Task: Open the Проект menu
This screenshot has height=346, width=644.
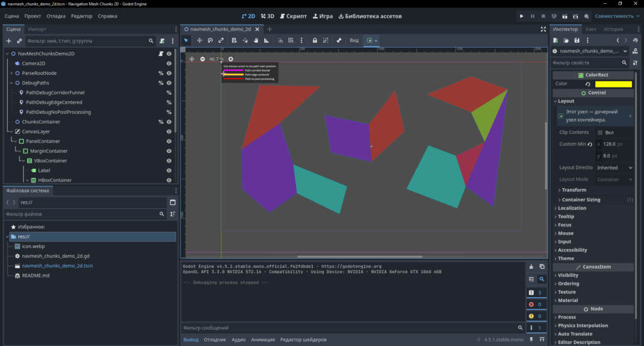Action: coord(33,16)
